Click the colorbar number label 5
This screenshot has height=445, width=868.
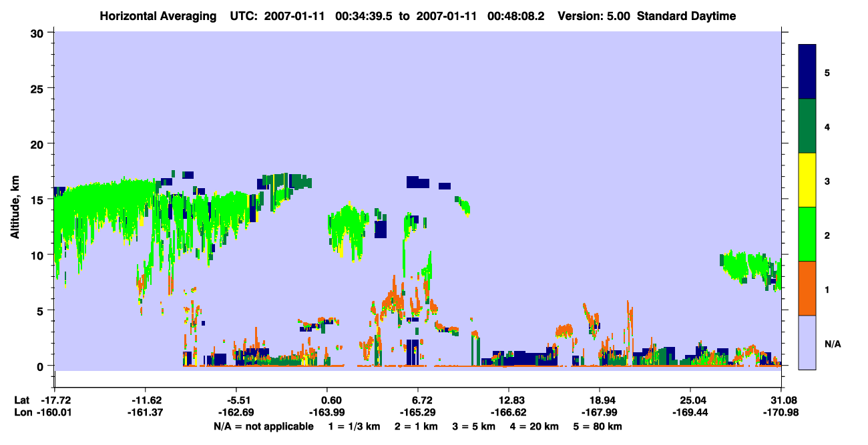(827, 72)
